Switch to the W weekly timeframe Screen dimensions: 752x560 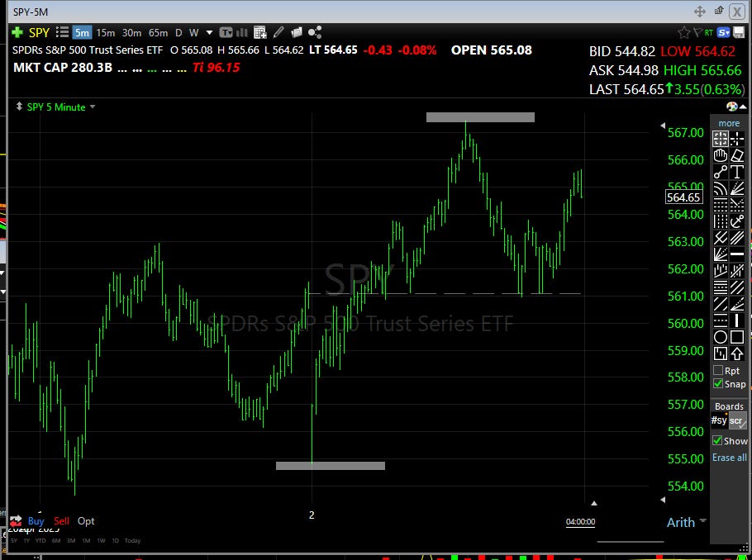tap(193, 32)
